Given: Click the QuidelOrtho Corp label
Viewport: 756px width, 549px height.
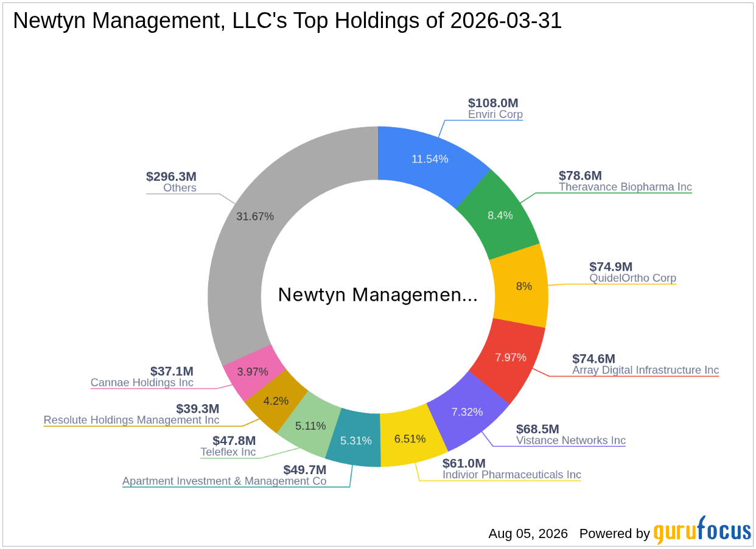Looking at the screenshot, I should (632, 278).
